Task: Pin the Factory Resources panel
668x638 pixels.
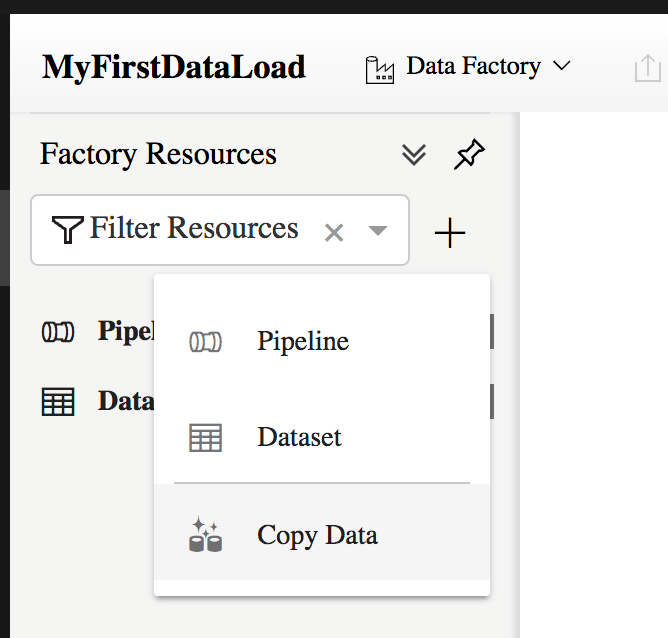Action: [469, 154]
